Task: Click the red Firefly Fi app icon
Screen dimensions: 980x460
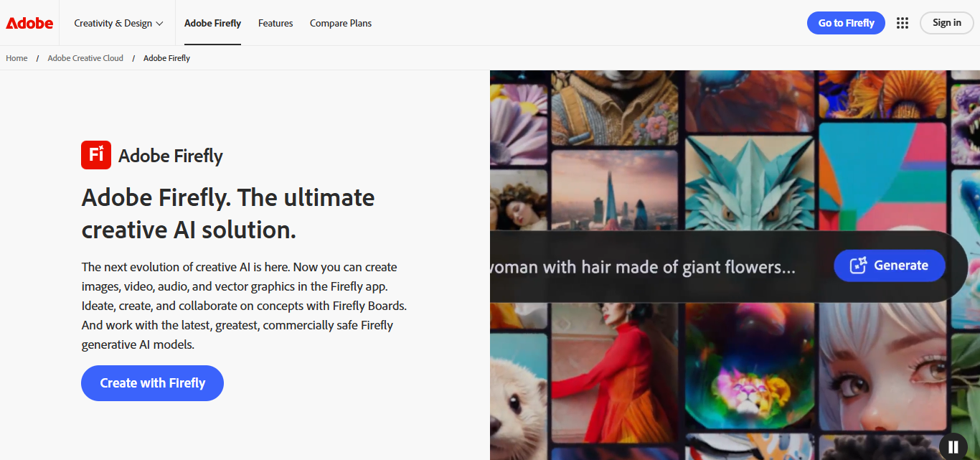Action: 96,155
